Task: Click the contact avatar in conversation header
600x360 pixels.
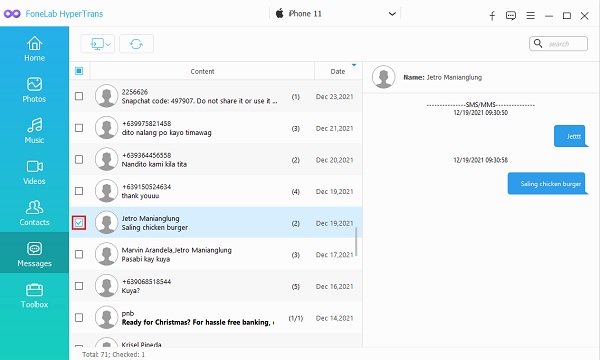Action: [383, 77]
